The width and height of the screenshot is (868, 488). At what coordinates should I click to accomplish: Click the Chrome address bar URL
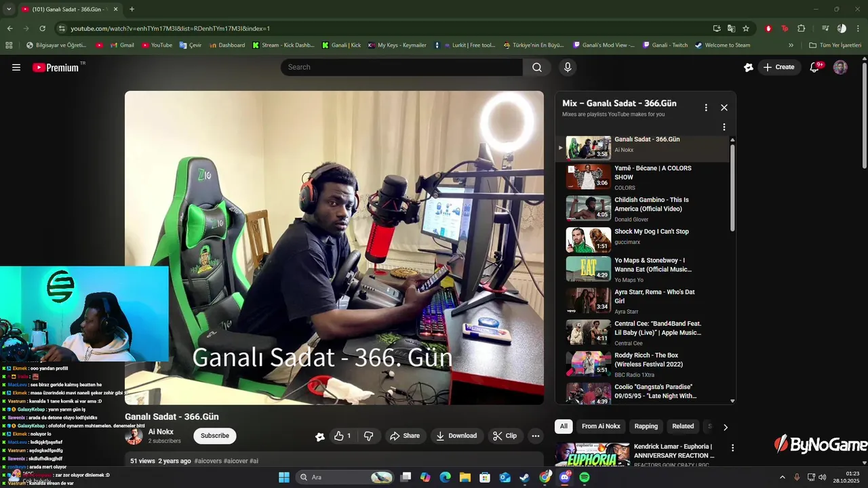point(170,28)
